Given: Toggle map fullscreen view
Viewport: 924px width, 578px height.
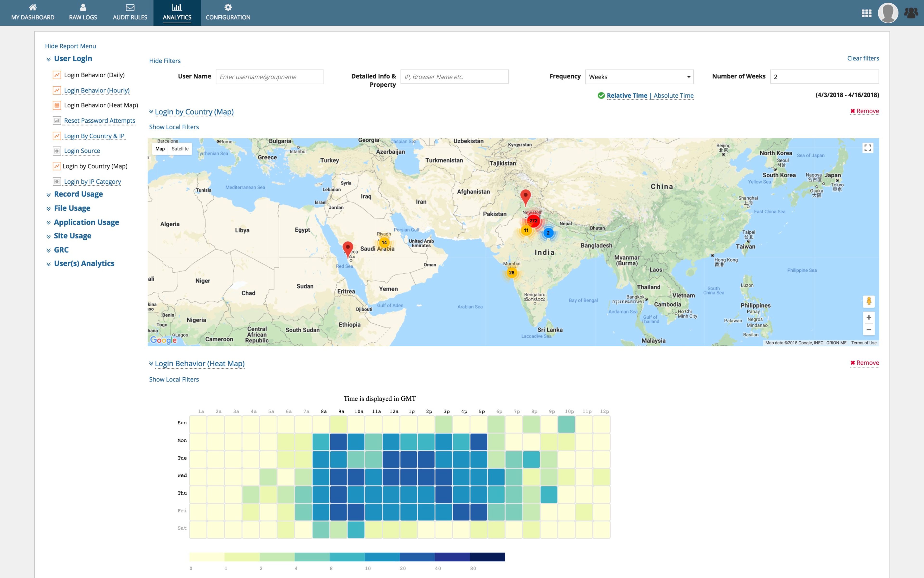Looking at the screenshot, I should [x=867, y=148].
